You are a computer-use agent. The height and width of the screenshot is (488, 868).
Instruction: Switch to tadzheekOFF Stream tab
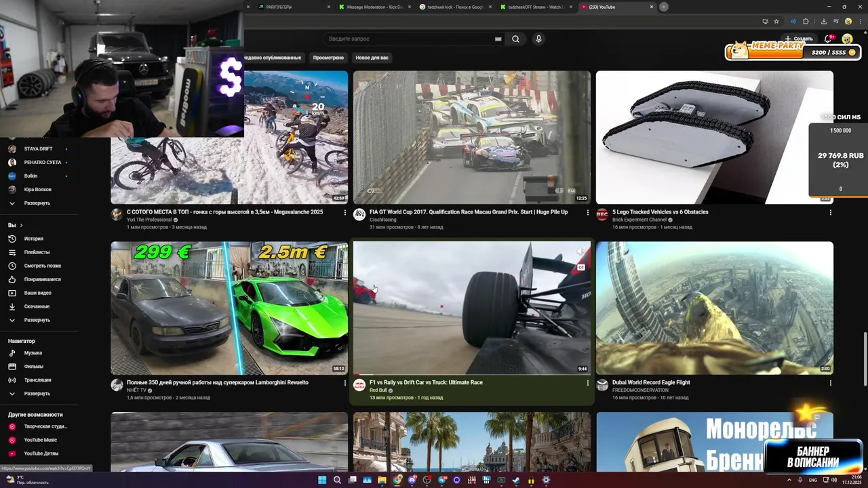click(536, 7)
